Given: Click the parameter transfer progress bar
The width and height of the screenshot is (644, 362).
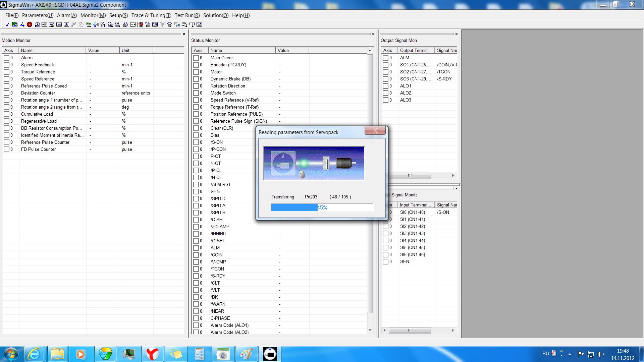Looking at the screenshot, I should pyautogui.click(x=322, y=207).
